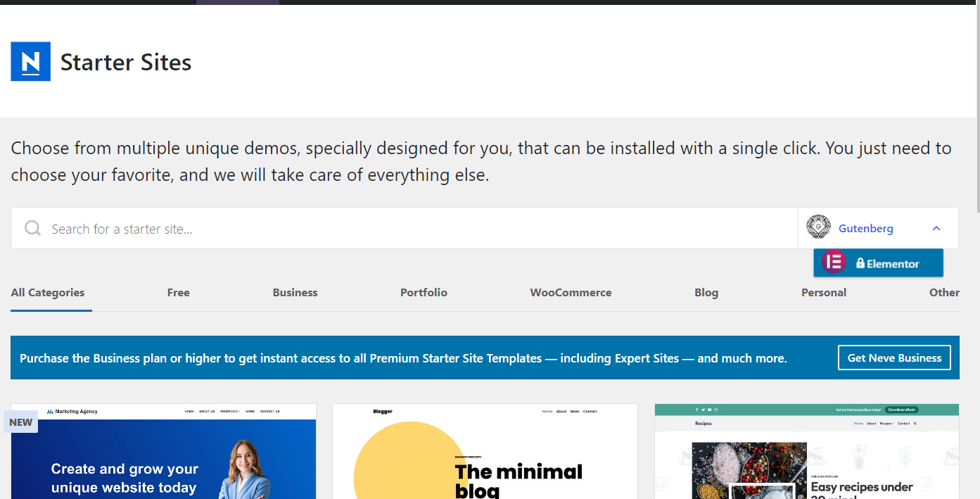This screenshot has height=499, width=980.
Task: Switch to the Business tab
Action: (295, 293)
